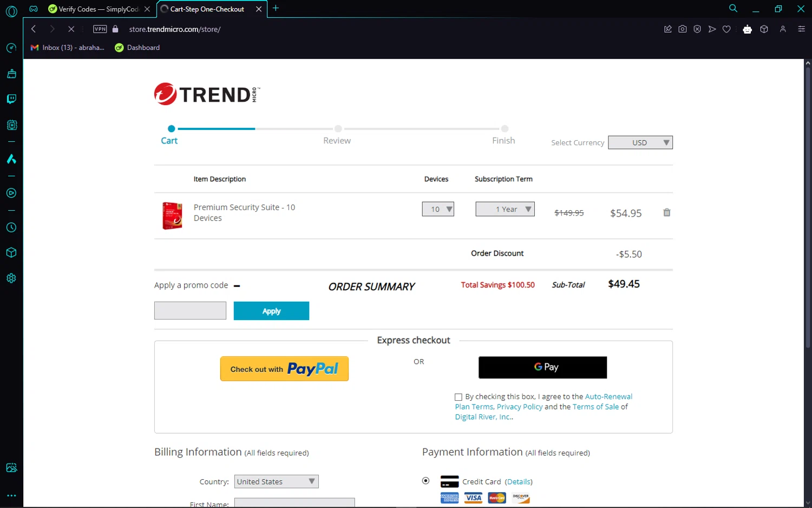Check the Auto-Renewal agreement checkbox
The width and height of the screenshot is (812, 508).
(x=459, y=397)
